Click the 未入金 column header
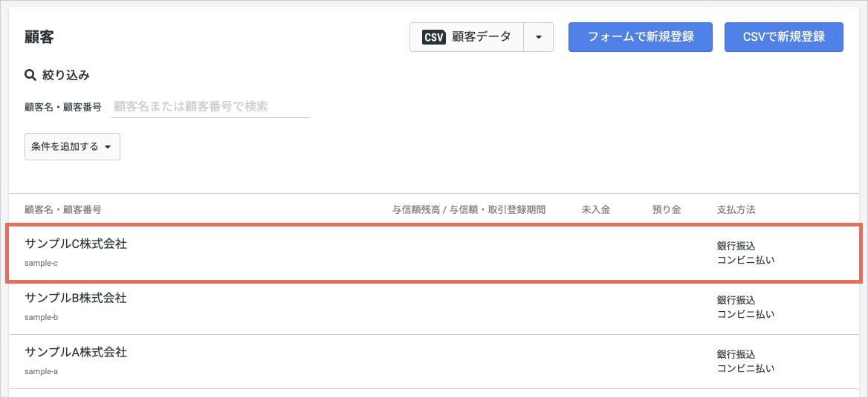Image resolution: width=868 pixels, height=398 pixels. (596, 209)
